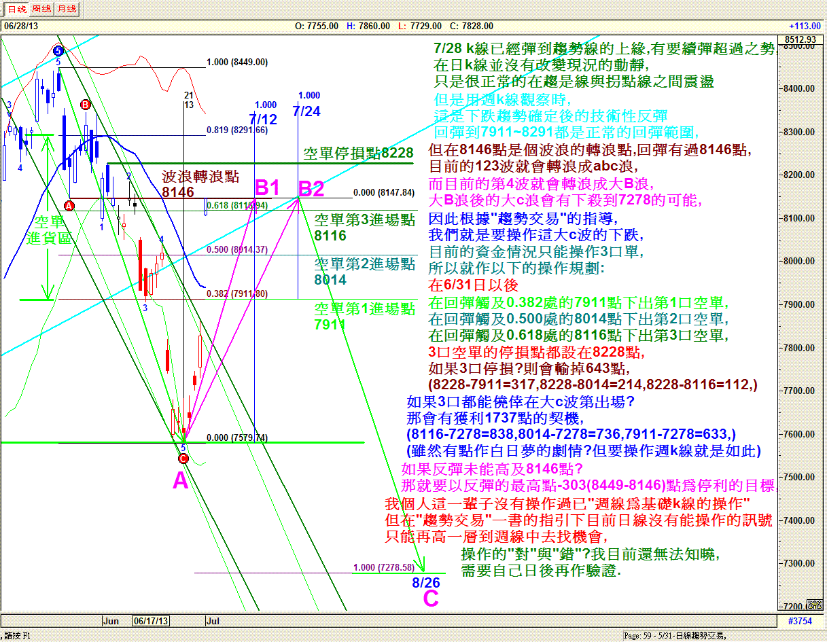Click the 1.000 (8449.00) Fibonacci level label
The image size is (827, 644).
click(237, 62)
